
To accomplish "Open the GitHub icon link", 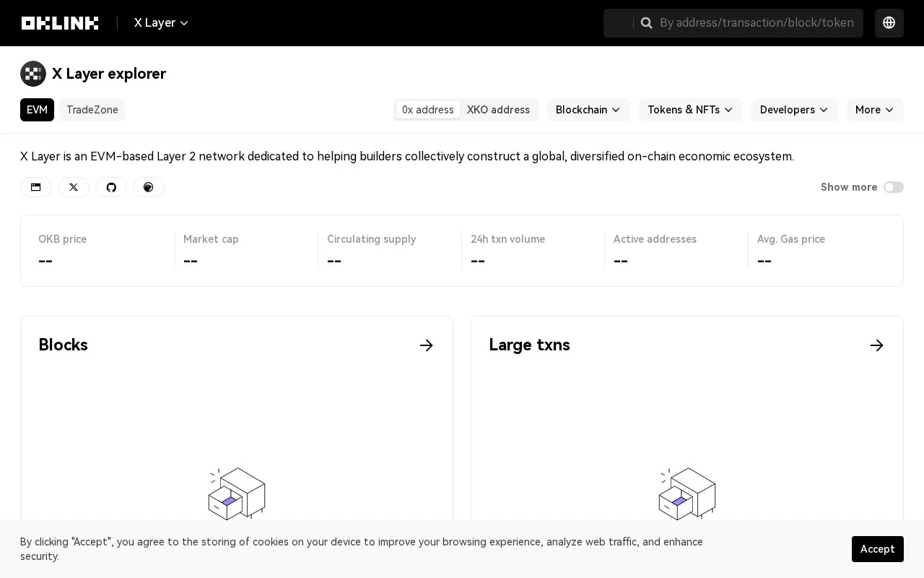I will coord(111,187).
